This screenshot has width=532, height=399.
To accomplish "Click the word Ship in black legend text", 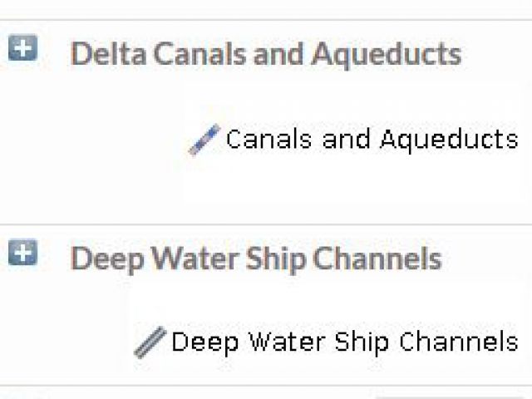I will click(362, 342).
